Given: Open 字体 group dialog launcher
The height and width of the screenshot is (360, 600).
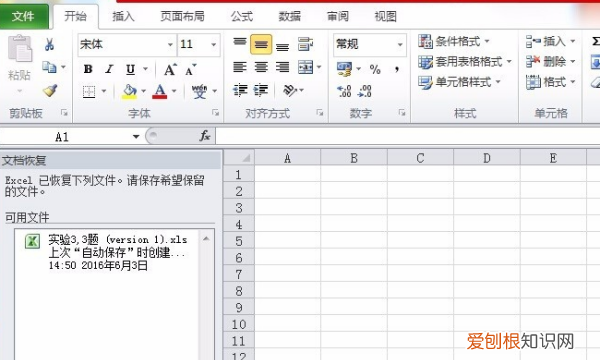Looking at the screenshot, I should click(216, 112).
